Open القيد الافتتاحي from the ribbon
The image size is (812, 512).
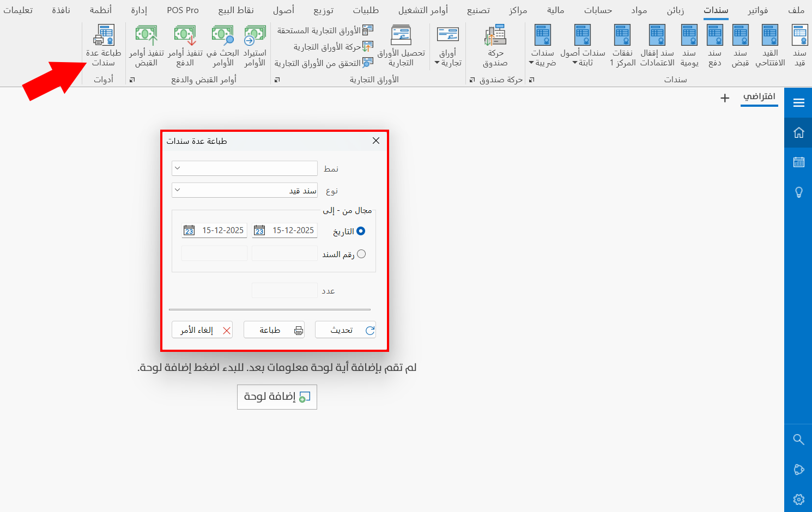(769, 44)
